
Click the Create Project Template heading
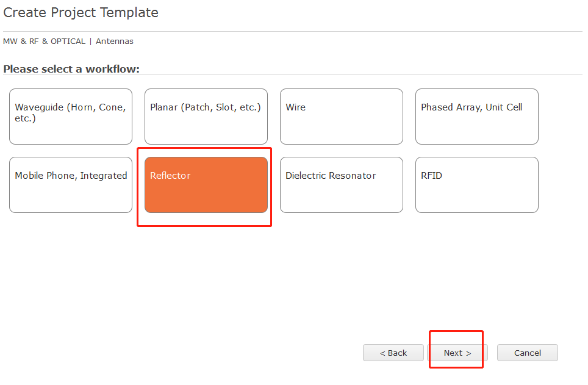[81, 13]
